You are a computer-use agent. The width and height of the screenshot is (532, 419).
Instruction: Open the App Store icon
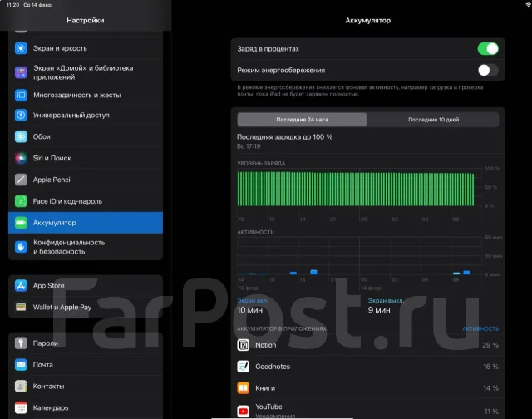tap(21, 286)
